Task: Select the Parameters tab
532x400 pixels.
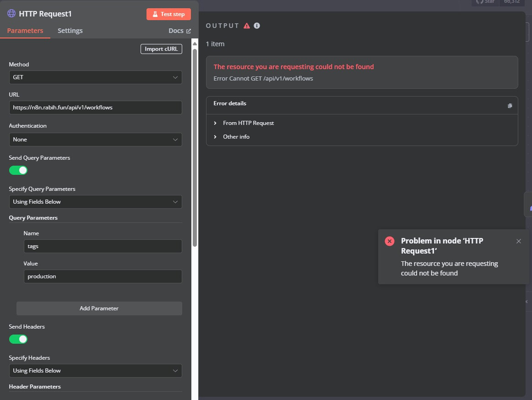Action: point(25,31)
